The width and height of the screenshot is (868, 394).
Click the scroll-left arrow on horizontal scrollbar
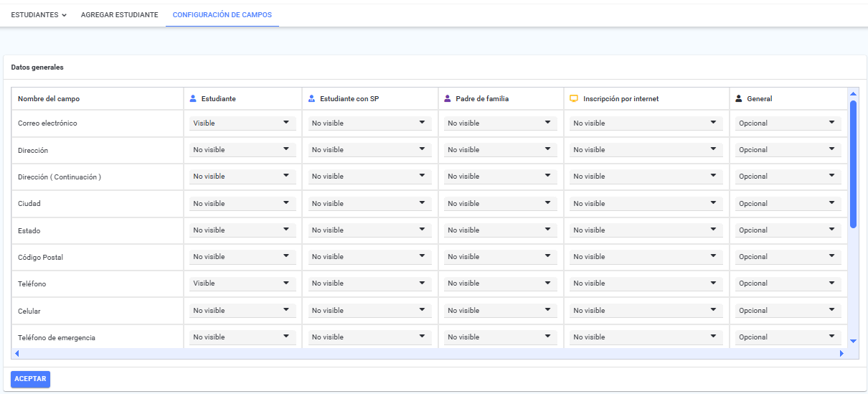pos(16,354)
